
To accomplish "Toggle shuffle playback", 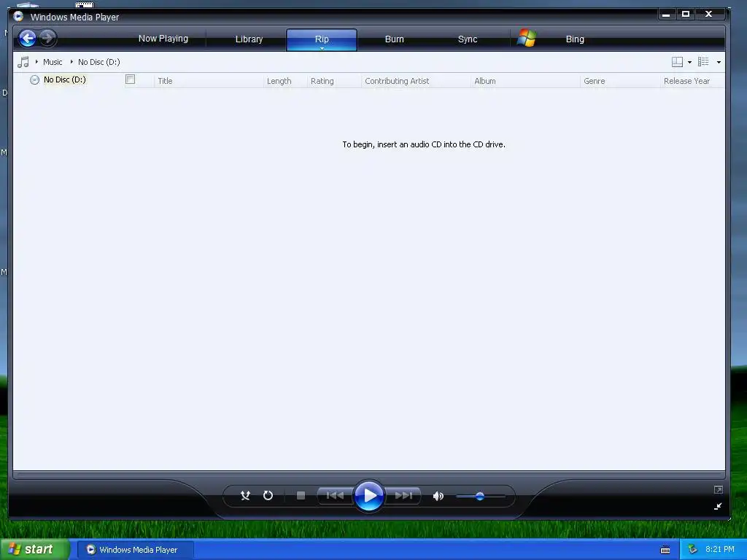I will (x=245, y=496).
